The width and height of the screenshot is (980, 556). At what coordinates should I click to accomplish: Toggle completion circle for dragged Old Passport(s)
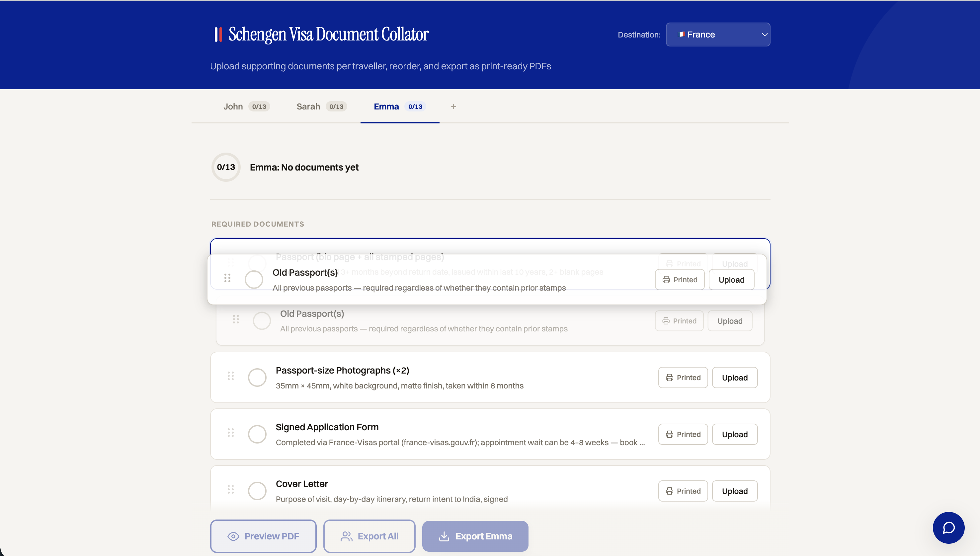(x=254, y=280)
